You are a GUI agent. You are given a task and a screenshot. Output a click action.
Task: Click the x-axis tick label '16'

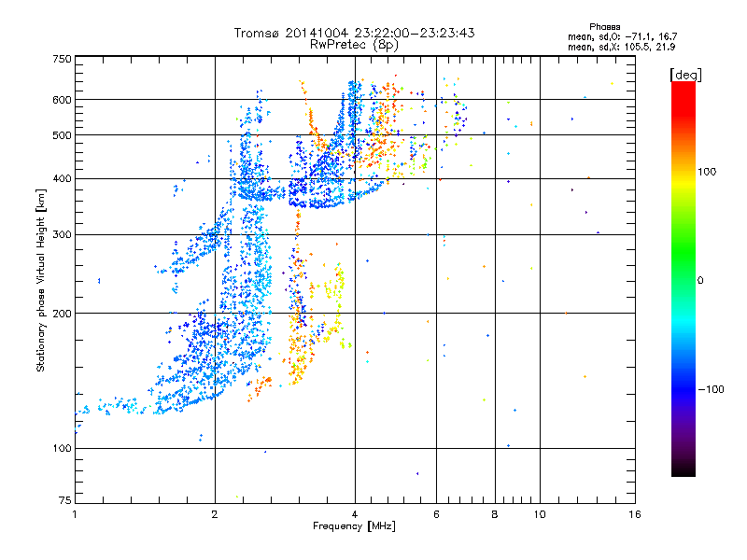point(635,514)
